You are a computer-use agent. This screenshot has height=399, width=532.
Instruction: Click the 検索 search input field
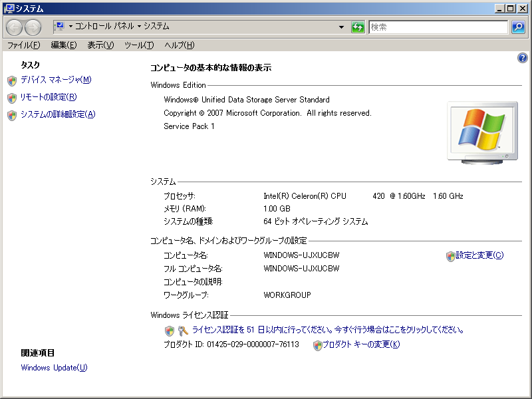pos(438,27)
